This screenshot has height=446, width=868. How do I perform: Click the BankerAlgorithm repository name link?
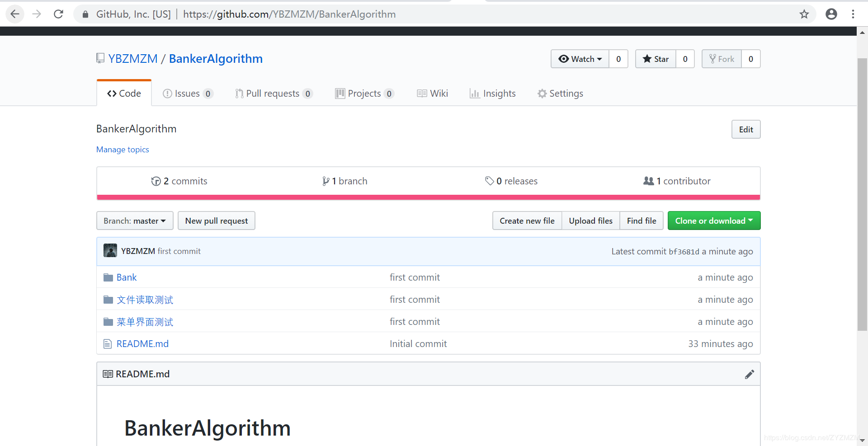coord(216,59)
